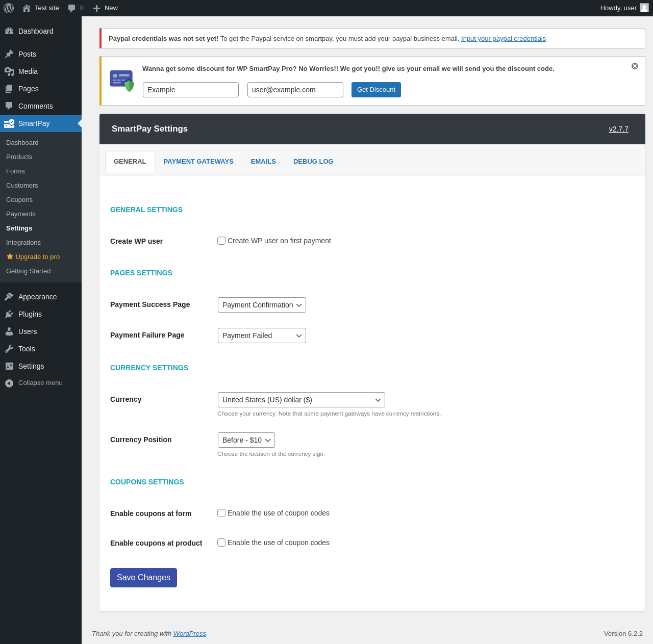Screen dimensions: 653x644
Task: Click the Upgrade to pro star icon
Action: (x=10, y=256)
